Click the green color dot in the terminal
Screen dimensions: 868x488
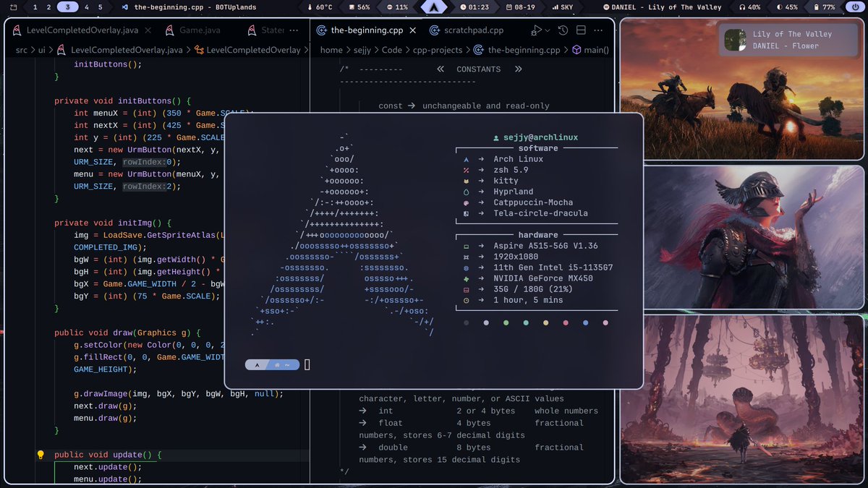coord(506,323)
